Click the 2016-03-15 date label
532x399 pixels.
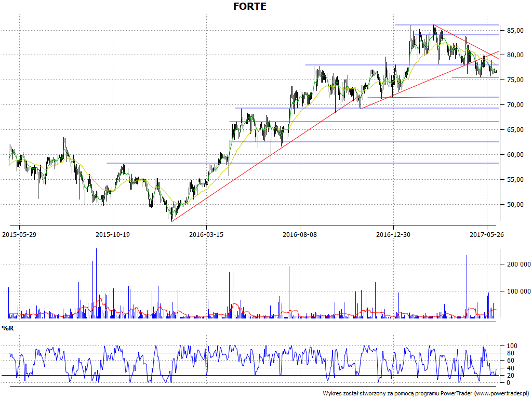coord(206,234)
